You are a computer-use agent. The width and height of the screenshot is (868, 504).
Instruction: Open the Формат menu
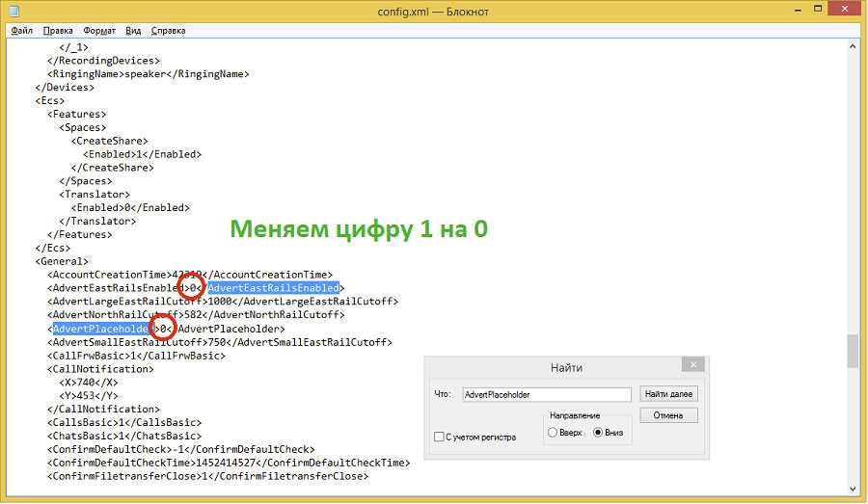tap(99, 30)
